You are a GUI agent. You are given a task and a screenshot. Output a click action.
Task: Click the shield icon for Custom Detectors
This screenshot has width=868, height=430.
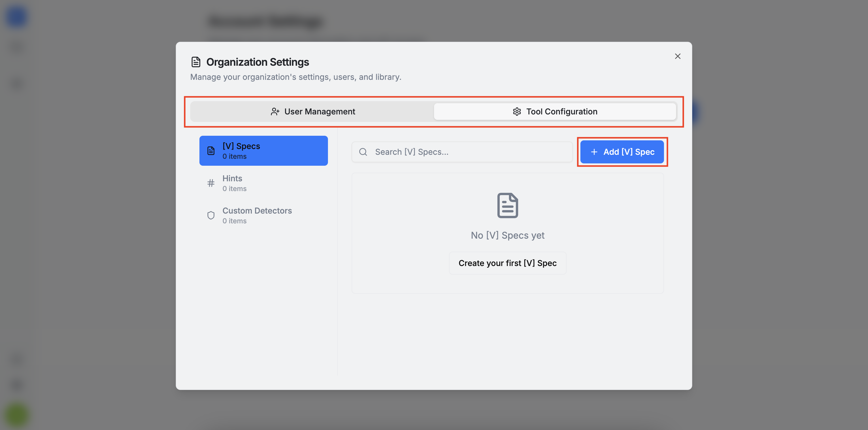click(x=211, y=215)
